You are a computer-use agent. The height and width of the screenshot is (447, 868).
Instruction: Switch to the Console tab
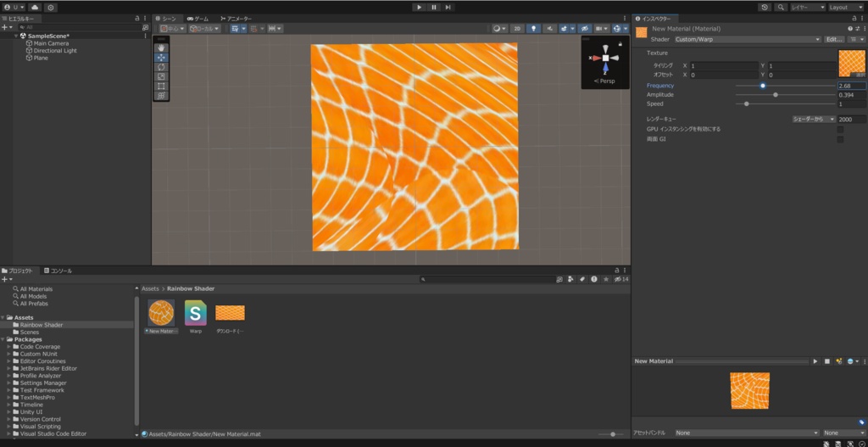60,271
